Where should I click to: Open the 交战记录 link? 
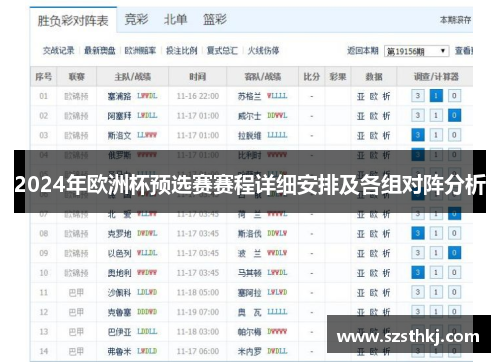(x=58, y=51)
